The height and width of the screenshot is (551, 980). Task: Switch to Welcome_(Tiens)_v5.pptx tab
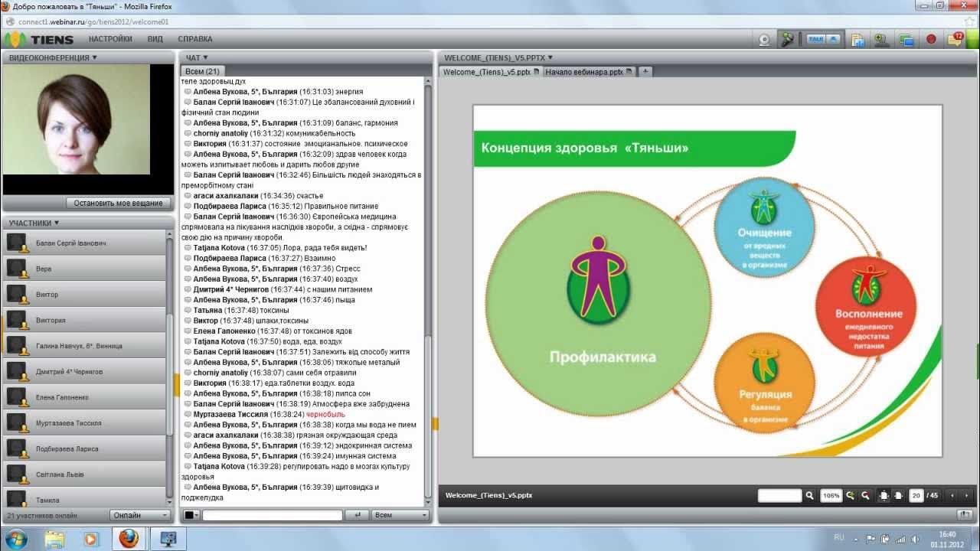[492, 71]
